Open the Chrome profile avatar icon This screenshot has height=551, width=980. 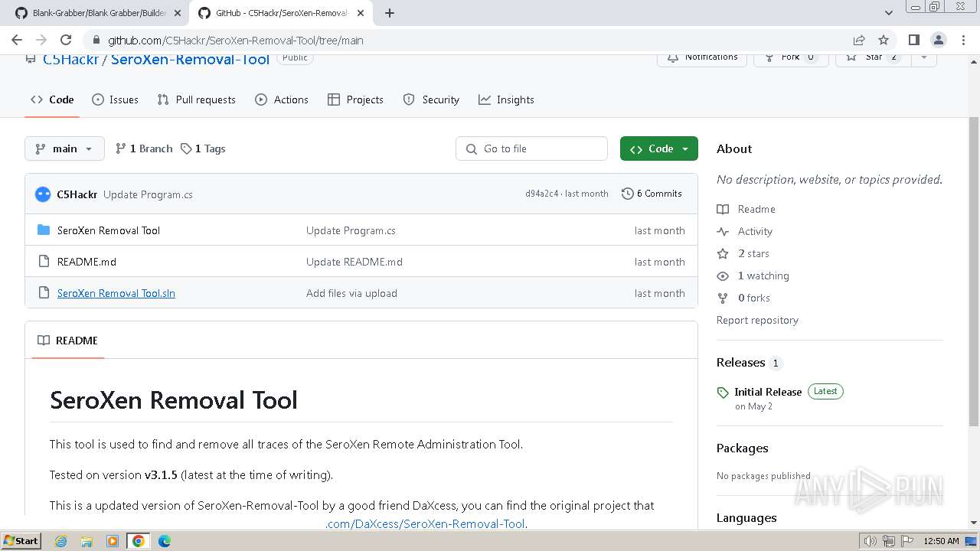938,40
